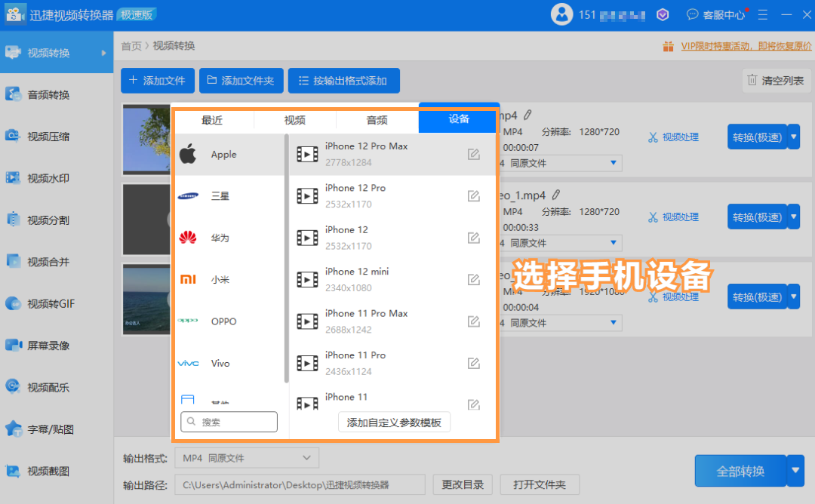Open the 输出格式 MP4 dropdown
Viewport: 815px width, 504px height.
(247, 458)
